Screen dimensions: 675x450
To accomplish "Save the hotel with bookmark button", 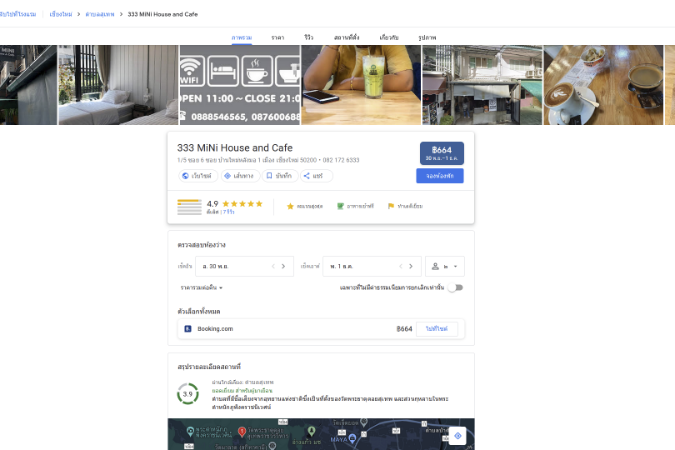I will (x=280, y=176).
